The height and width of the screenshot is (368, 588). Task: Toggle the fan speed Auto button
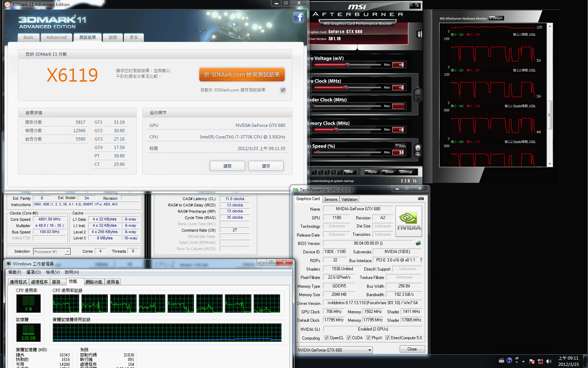coord(400,146)
